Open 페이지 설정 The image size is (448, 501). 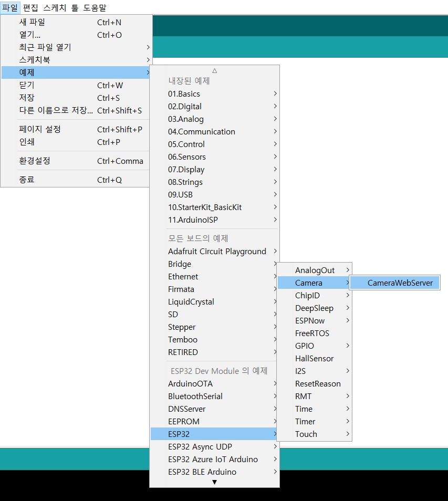pyautogui.click(x=76, y=129)
